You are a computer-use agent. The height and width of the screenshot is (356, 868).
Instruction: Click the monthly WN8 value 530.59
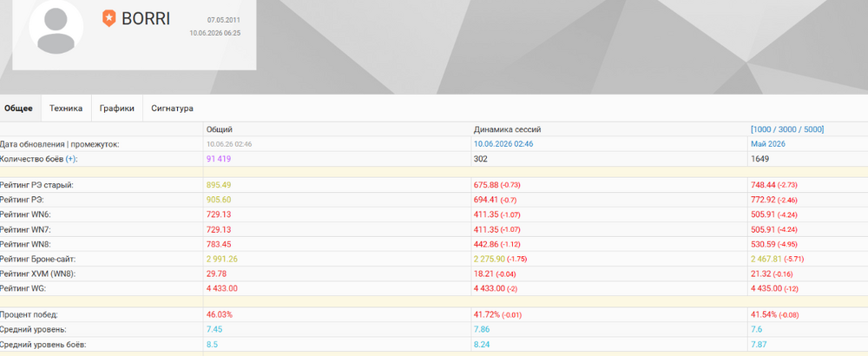click(763, 244)
